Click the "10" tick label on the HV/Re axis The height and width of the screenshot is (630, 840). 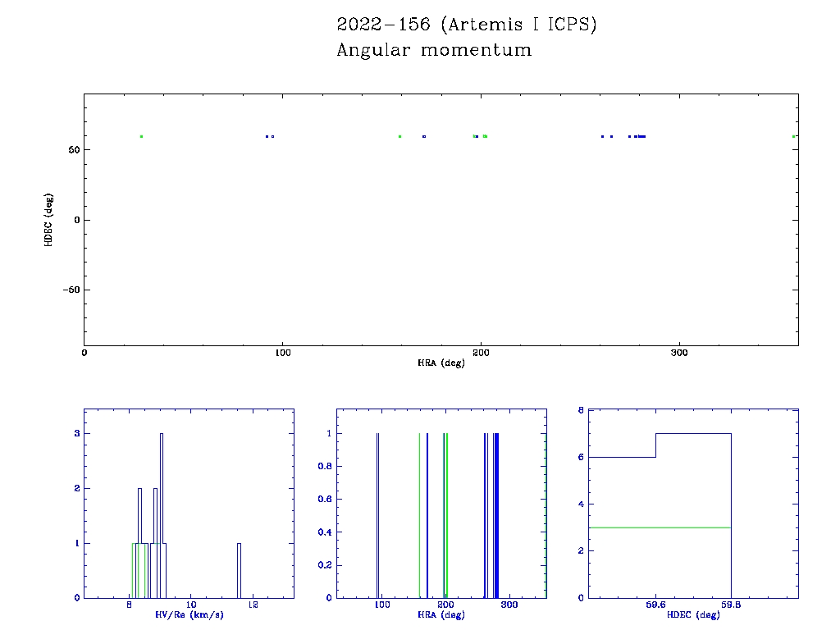click(190, 605)
